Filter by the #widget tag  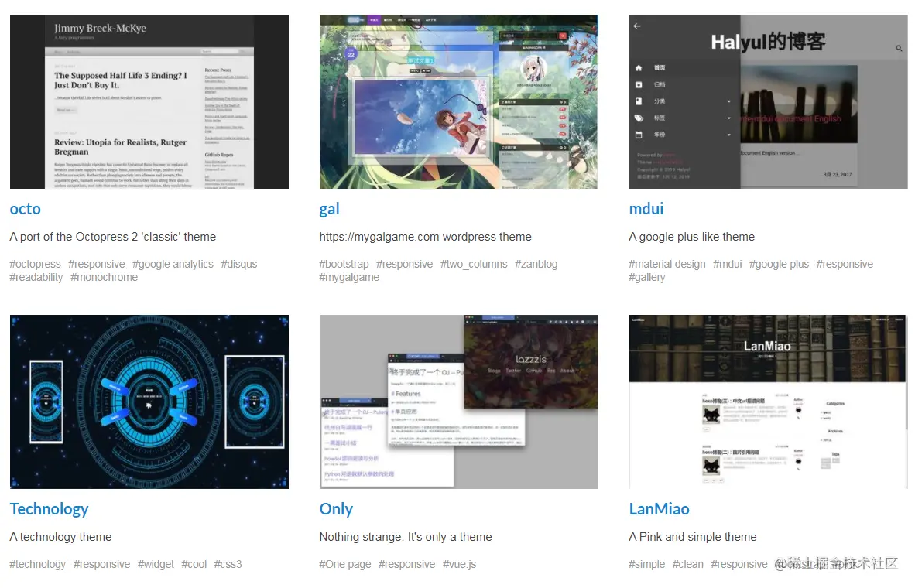[156, 565]
